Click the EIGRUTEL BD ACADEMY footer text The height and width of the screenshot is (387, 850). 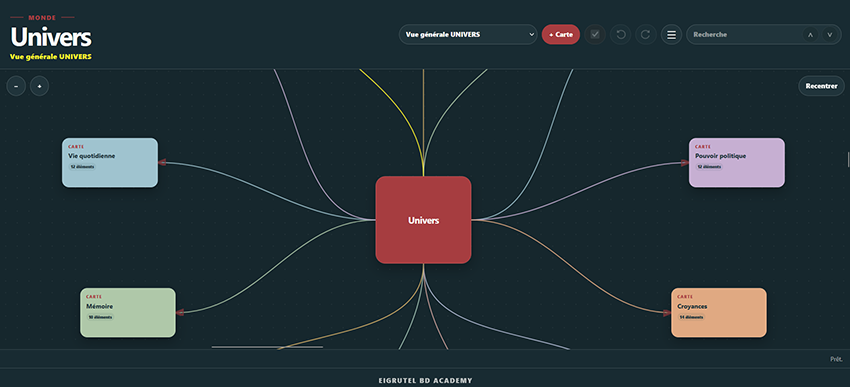click(x=425, y=380)
